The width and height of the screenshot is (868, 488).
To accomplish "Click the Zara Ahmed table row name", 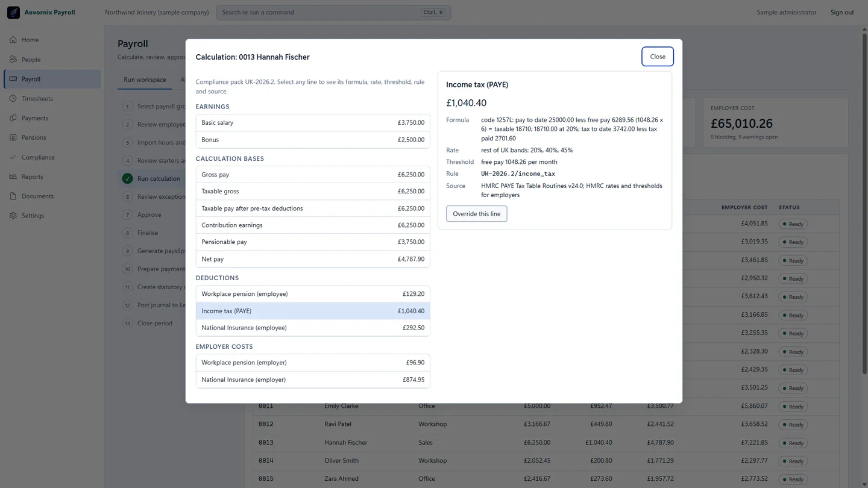I will coord(341,478).
